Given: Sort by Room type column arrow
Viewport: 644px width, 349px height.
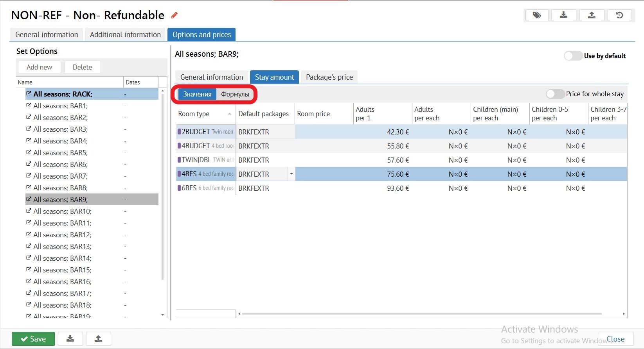Looking at the screenshot, I should coord(229,114).
